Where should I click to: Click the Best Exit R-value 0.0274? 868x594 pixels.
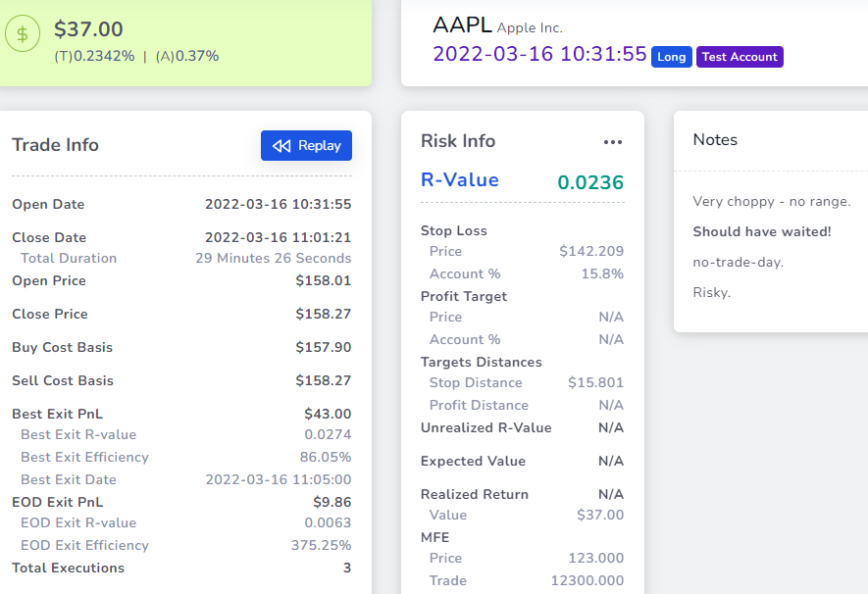(328, 434)
